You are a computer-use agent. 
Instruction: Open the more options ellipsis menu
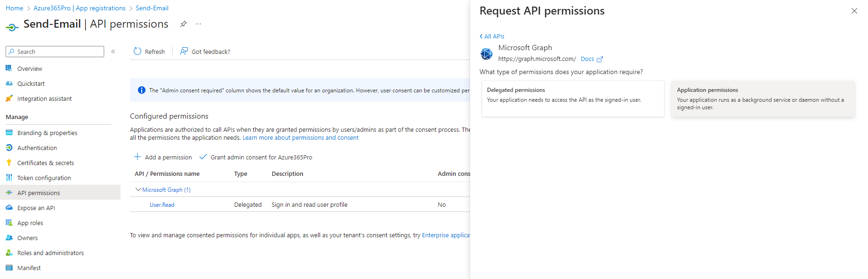198,24
